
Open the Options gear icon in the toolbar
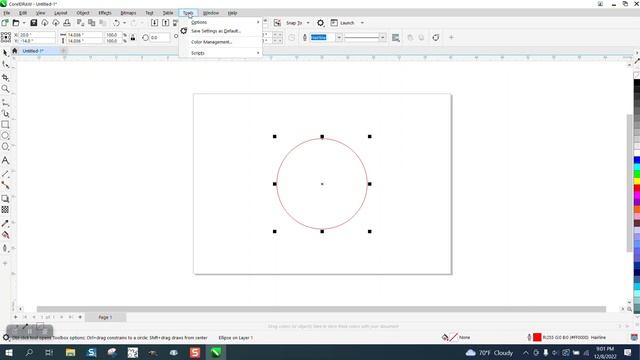320,23
